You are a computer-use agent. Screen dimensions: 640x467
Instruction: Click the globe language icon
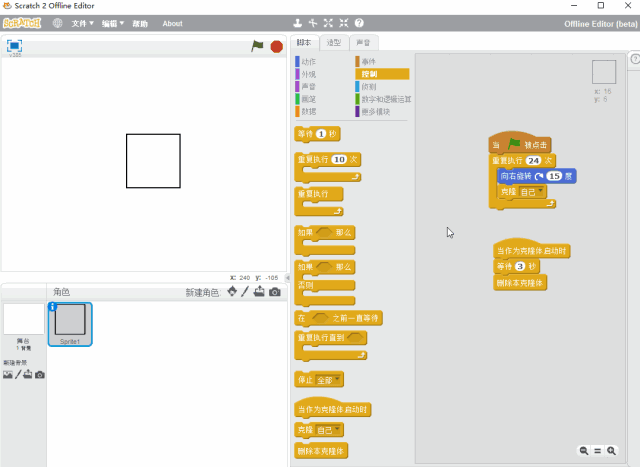click(57, 23)
